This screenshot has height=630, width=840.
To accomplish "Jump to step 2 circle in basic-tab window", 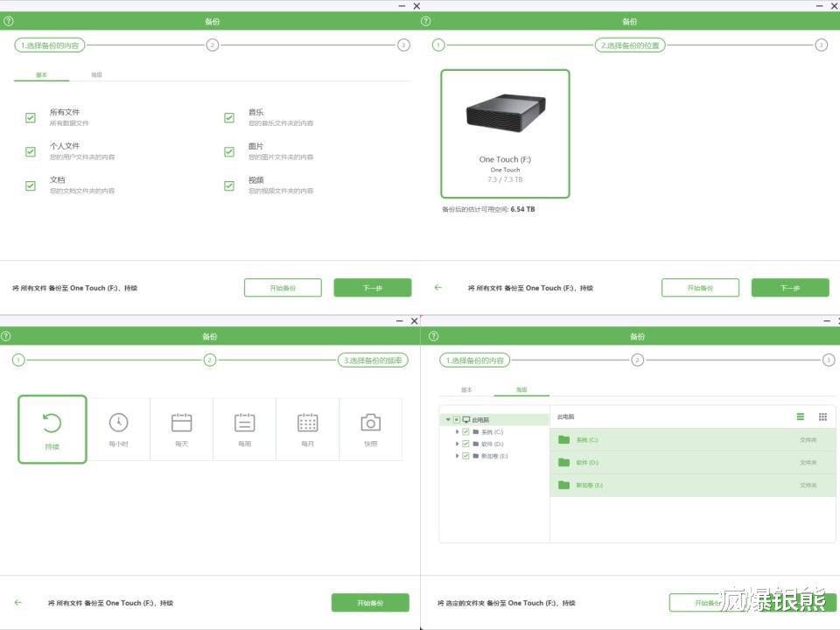I will coord(212,45).
